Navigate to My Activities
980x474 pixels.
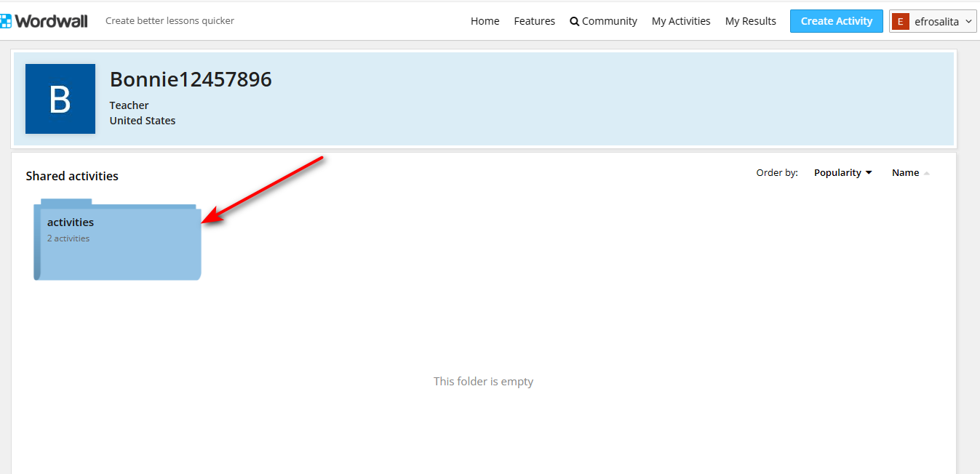[680, 21]
